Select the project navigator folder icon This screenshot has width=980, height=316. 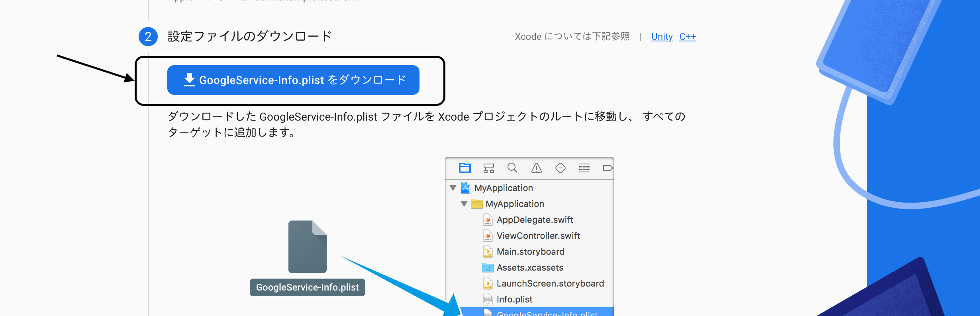[465, 168]
